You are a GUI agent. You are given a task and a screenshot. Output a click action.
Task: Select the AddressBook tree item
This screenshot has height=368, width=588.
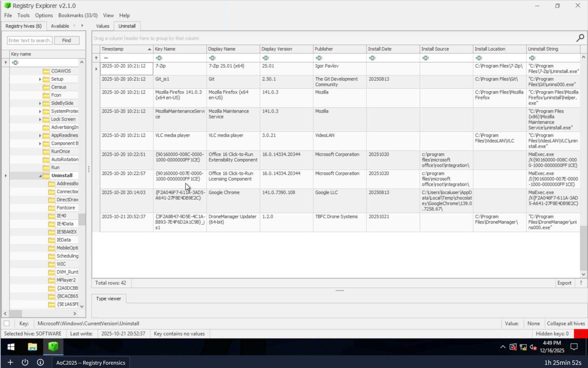(x=67, y=184)
